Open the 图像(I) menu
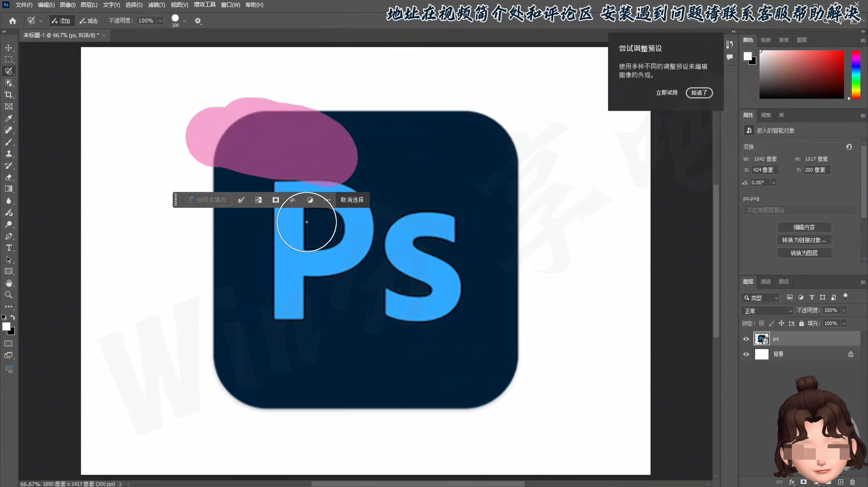Screen dimensions: 868x487 pyautogui.click(x=68, y=5)
